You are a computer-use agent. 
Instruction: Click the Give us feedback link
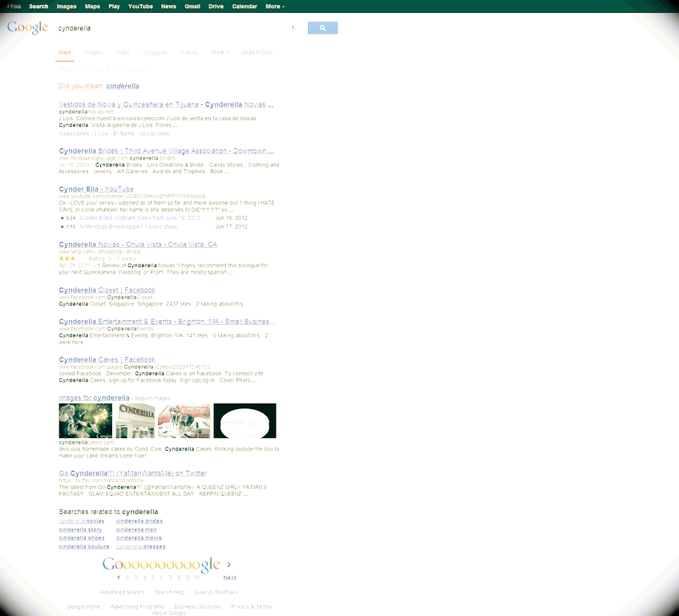coord(216,592)
